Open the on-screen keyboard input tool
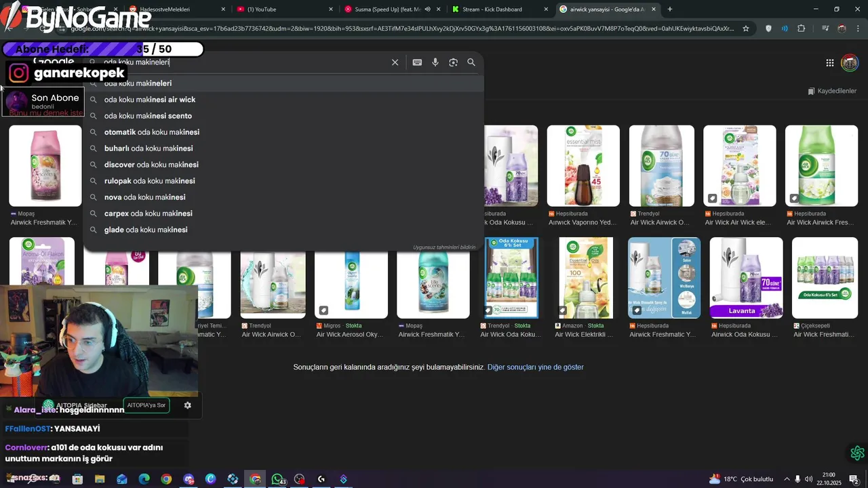Viewport: 868px width, 488px height. click(x=417, y=62)
